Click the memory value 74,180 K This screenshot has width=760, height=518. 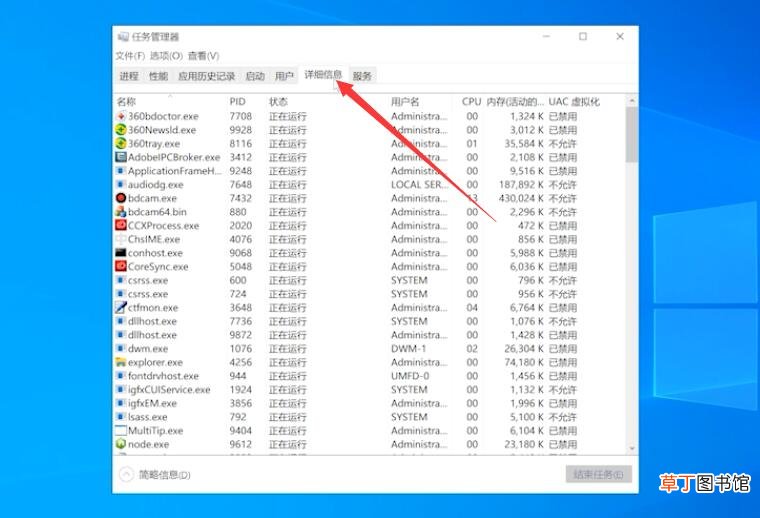(x=524, y=362)
